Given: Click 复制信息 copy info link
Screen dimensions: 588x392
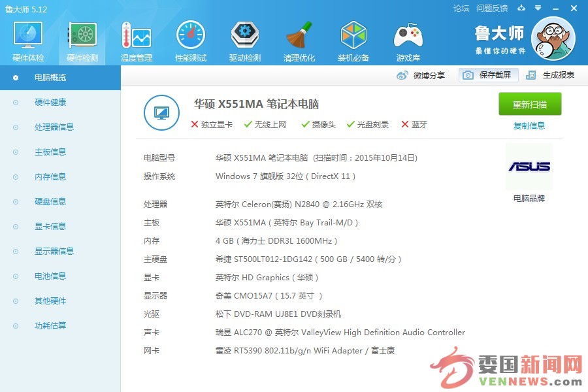Looking at the screenshot, I should [x=529, y=125].
